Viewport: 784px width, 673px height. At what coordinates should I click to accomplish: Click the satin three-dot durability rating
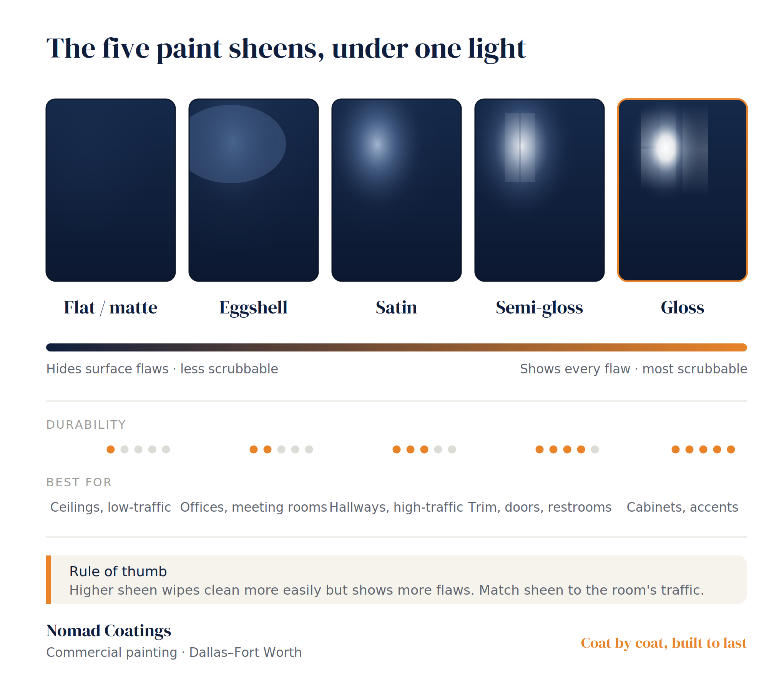[424, 449]
